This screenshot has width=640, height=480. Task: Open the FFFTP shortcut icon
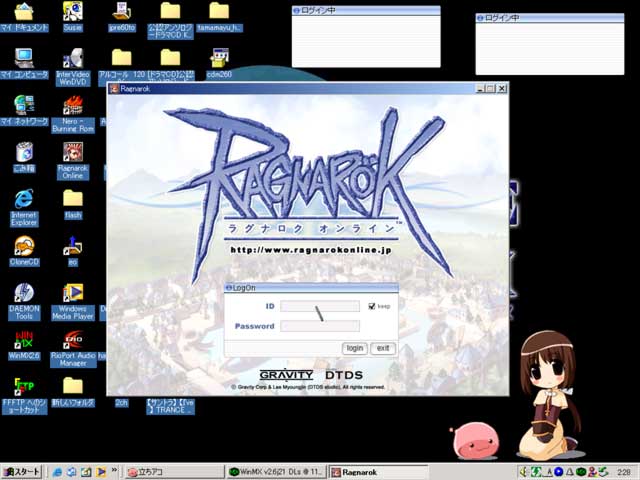(24, 387)
